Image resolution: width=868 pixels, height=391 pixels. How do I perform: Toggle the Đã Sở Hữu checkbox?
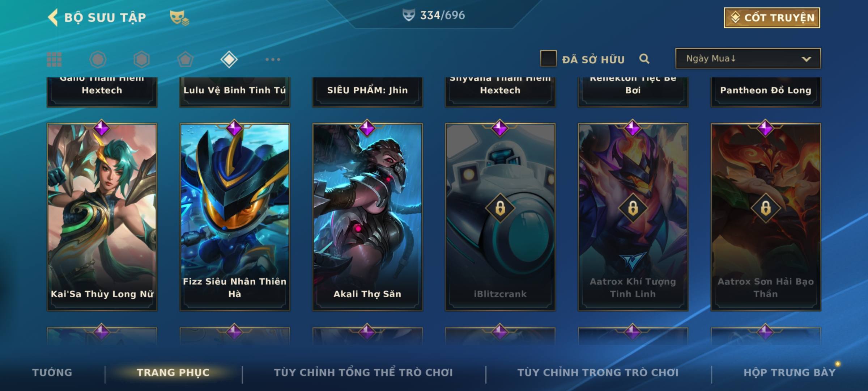[548, 58]
